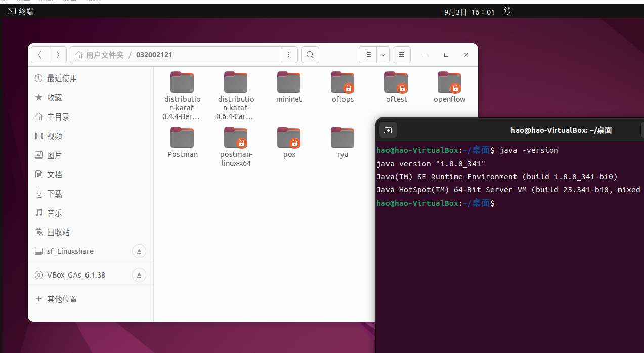644x353 pixels.
Task: Open the locked openflow folder
Action: (449, 88)
